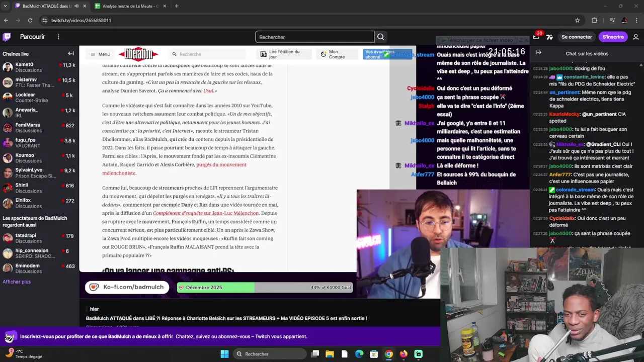Open the browser extensions puzzle icon

pos(594,20)
